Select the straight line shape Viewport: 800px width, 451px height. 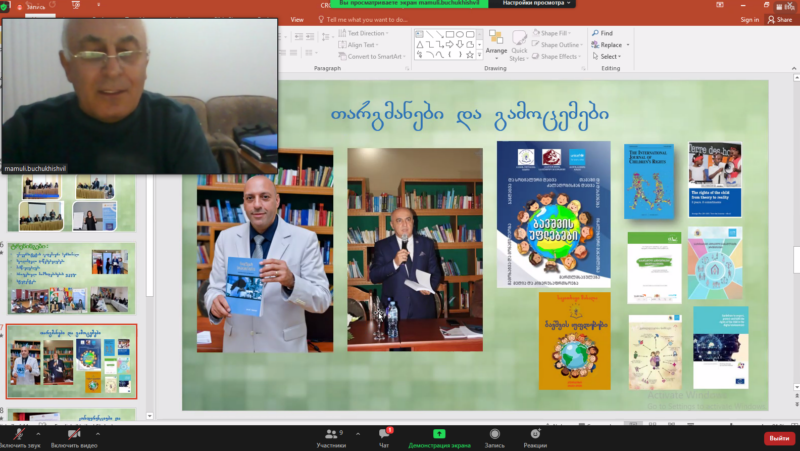(429, 34)
